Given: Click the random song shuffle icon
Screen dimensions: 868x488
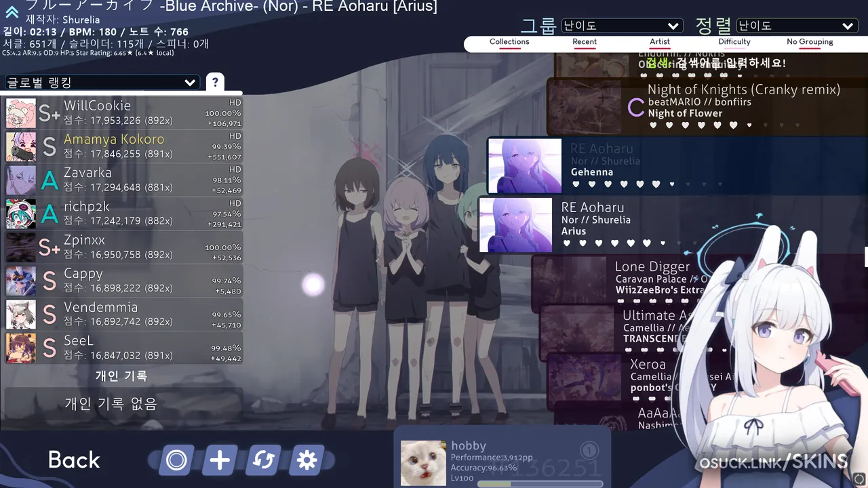Looking at the screenshot, I should pos(263,460).
